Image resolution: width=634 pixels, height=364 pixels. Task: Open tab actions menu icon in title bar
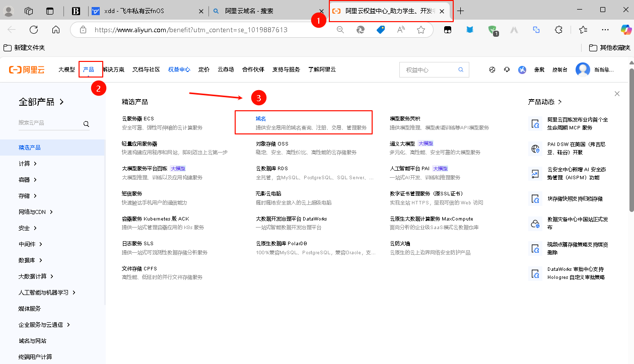coord(50,11)
